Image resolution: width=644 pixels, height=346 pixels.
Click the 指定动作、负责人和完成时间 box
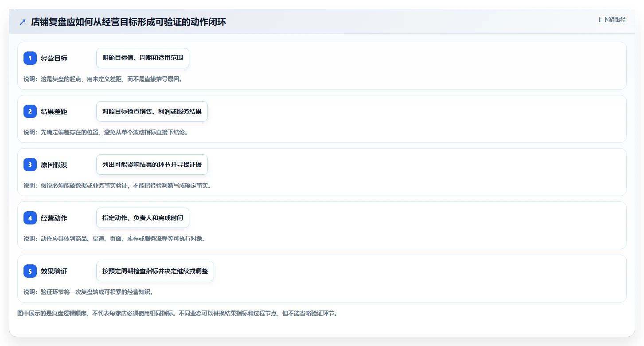143,218
